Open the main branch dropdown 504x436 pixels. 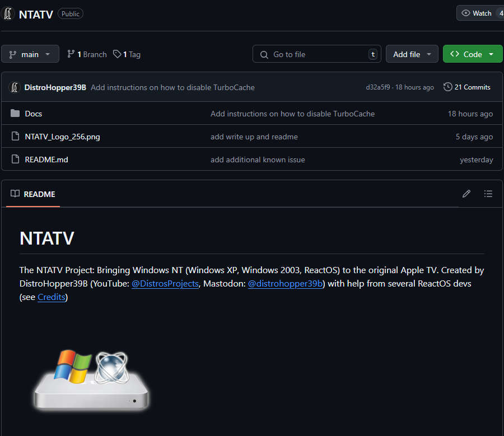pos(30,54)
